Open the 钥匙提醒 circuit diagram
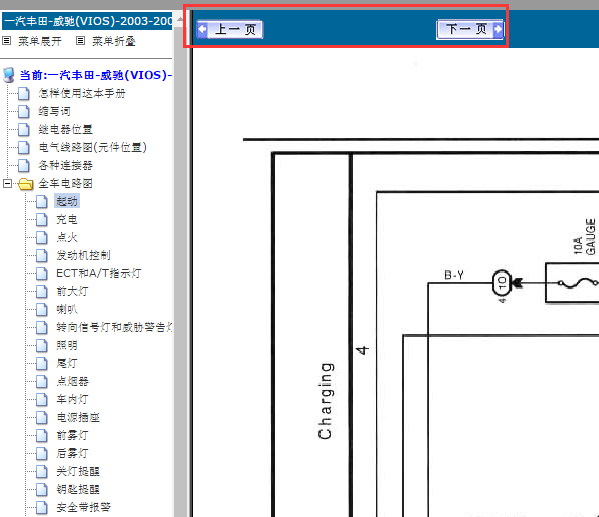Image resolution: width=599 pixels, height=517 pixels. [x=78, y=489]
